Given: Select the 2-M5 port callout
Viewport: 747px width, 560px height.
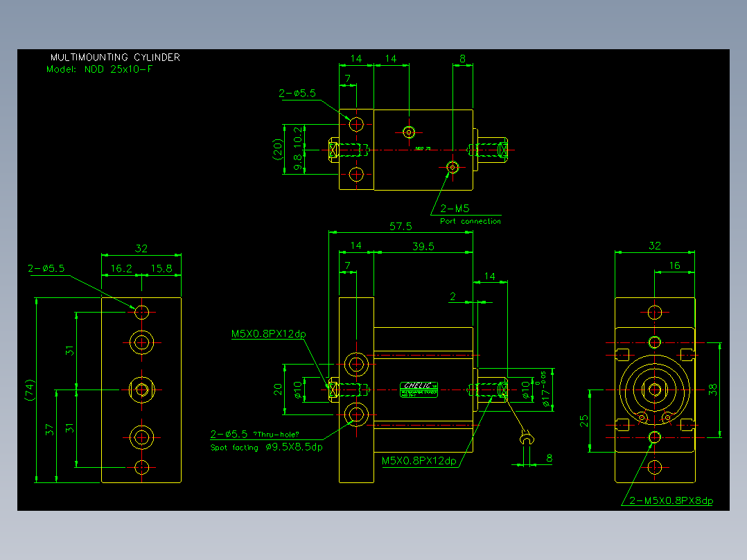Looking at the screenshot, I should (x=455, y=209).
